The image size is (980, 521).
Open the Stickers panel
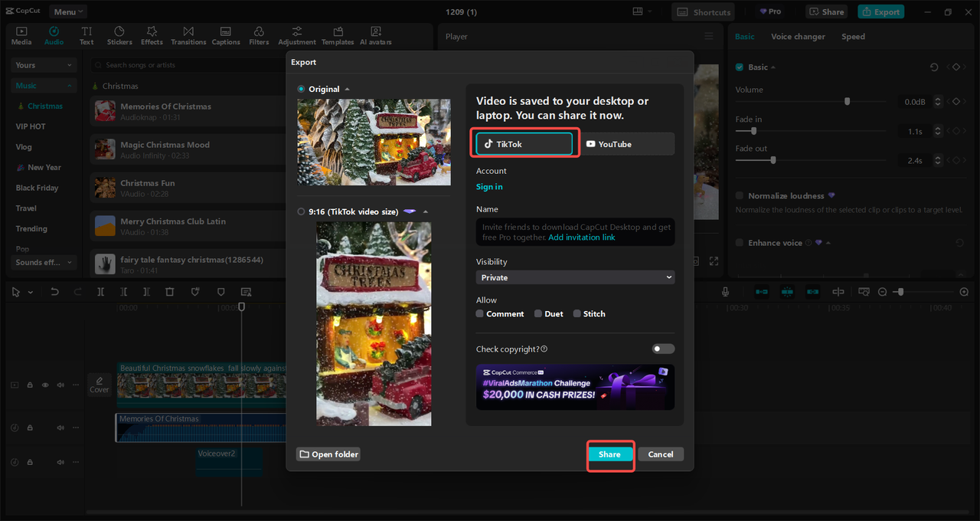coord(119,36)
